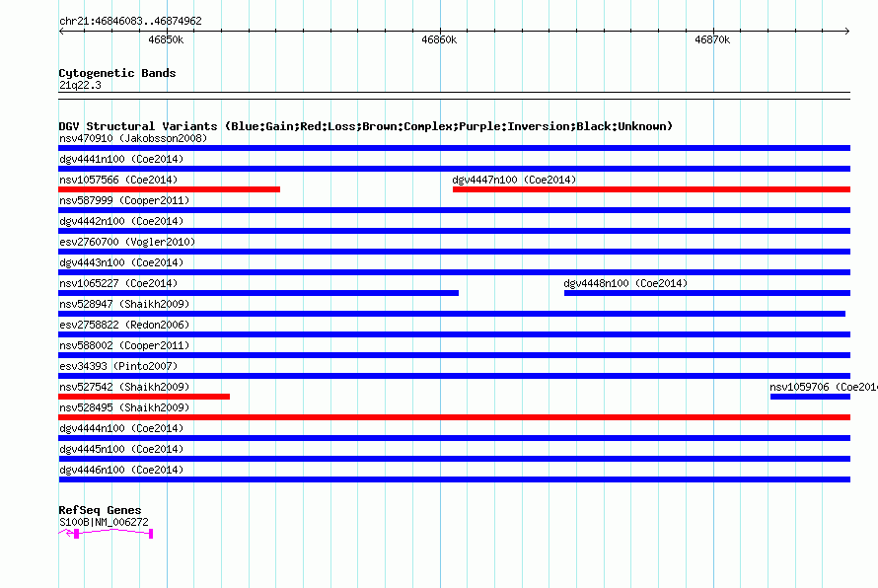Screen dimensions: 878x588
Task: Select the blue bar under dgv4448n100
Action: point(707,293)
